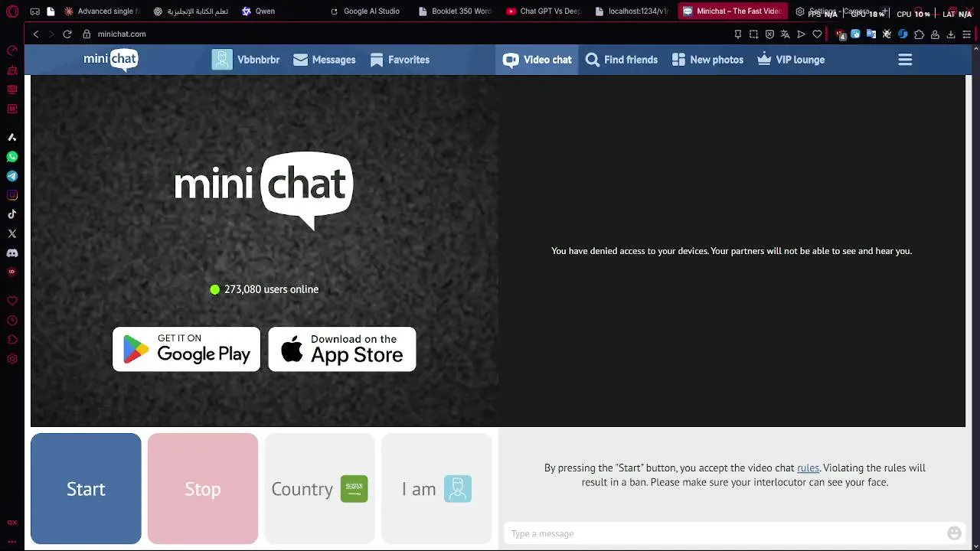Image resolution: width=980 pixels, height=551 pixels.
Task: Click the Start video chat button
Action: [x=86, y=489]
